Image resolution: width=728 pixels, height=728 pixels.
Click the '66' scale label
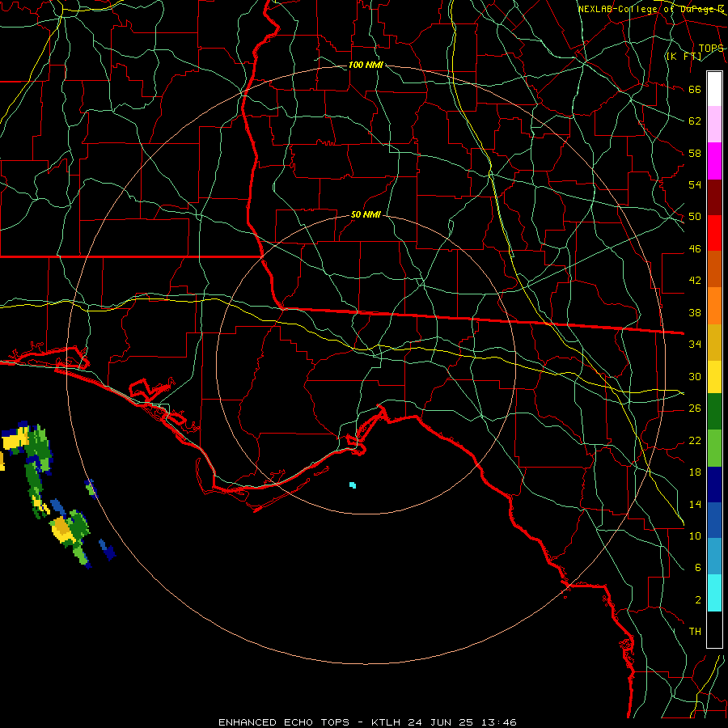pyautogui.click(x=695, y=89)
